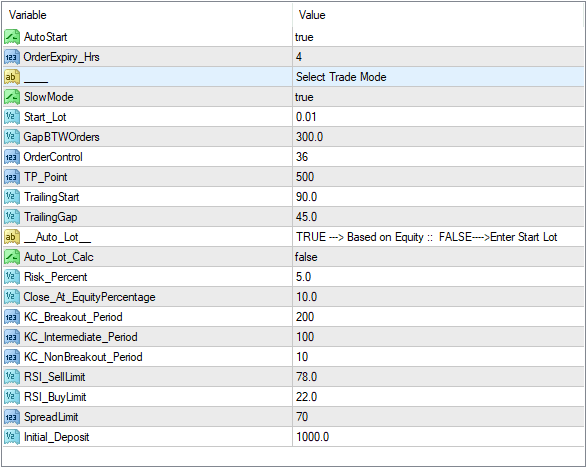This screenshot has height=469, width=588.
Task: Select the Close_At_EquityPercentage variable name
Action: (89, 297)
